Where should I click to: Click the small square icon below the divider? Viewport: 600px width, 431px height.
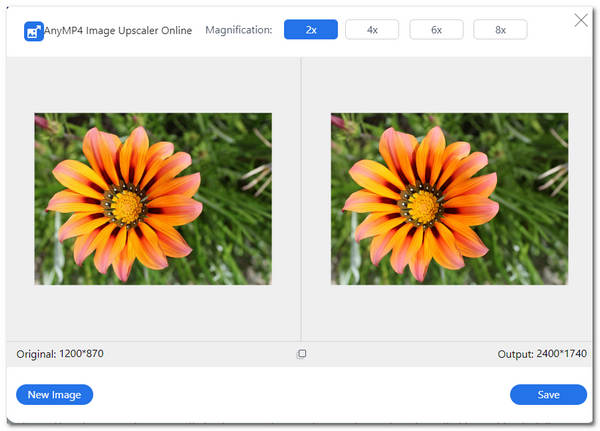click(301, 354)
